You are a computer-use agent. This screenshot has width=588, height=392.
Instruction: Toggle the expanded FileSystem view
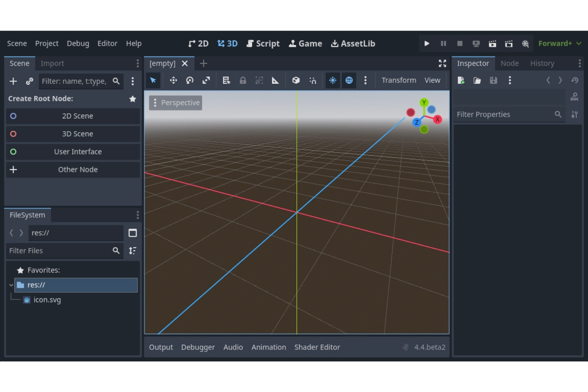coord(133,233)
